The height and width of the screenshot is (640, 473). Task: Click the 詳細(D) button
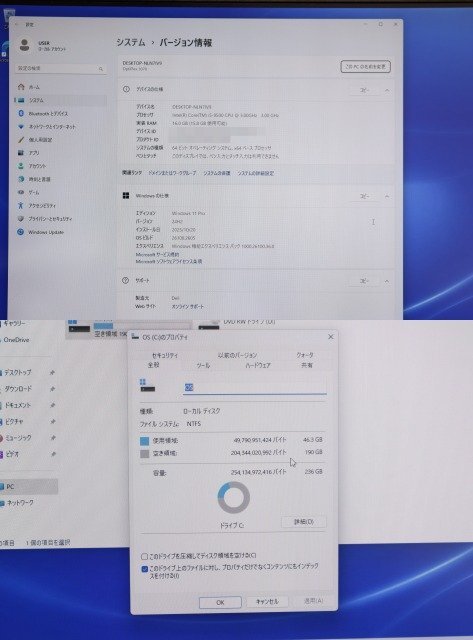pos(304,522)
